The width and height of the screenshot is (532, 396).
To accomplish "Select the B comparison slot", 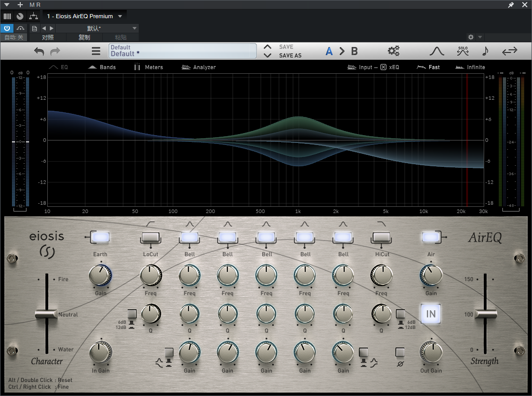I will point(354,51).
